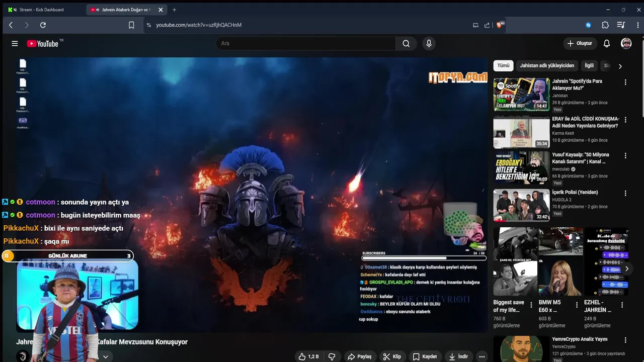Click the Kaydet save button
Viewport: 644px width, 362px height.
click(x=425, y=356)
